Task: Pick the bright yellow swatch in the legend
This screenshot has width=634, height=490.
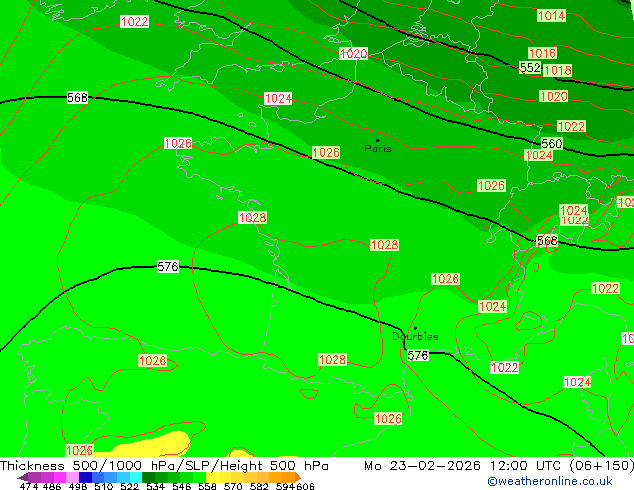Action: [x=212, y=477]
